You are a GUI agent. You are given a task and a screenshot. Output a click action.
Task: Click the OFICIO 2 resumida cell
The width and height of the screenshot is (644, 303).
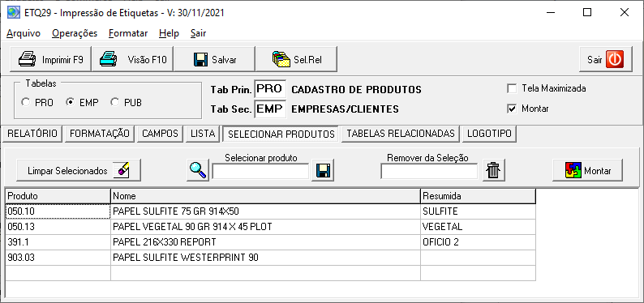click(x=478, y=242)
